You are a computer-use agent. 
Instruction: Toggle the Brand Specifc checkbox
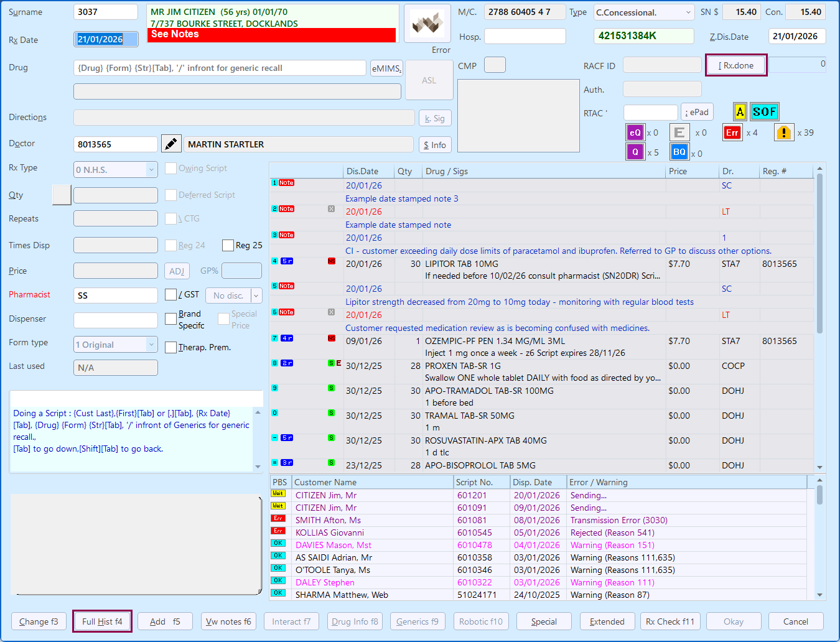coord(170,319)
